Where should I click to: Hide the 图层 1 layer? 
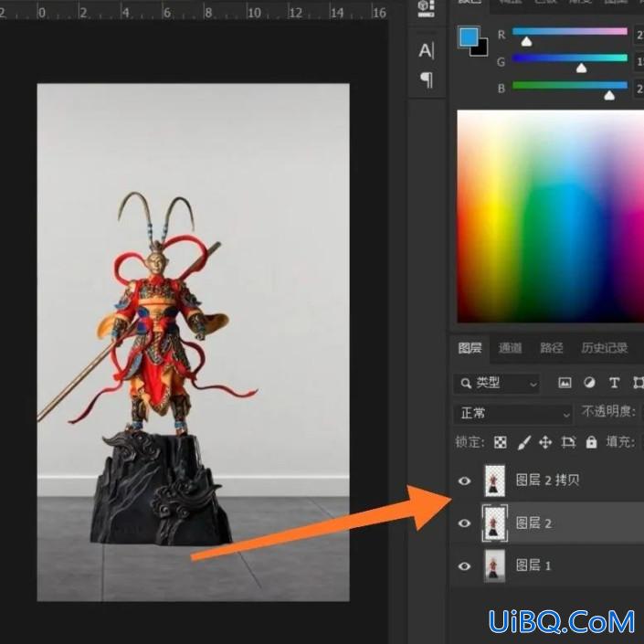[x=464, y=566]
